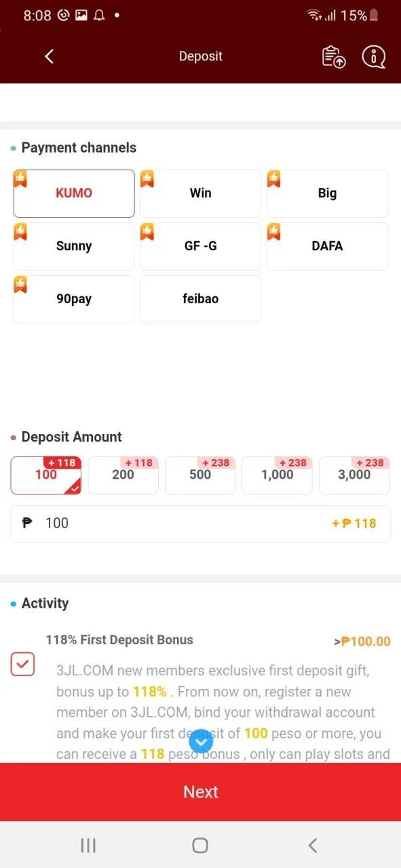Tap the back arrow in Deposit header
Image resolution: width=401 pixels, height=868 pixels.
49,57
